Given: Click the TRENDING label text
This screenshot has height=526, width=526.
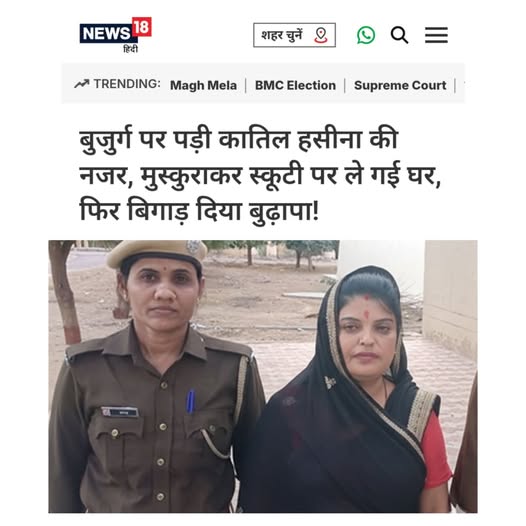Looking at the screenshot, I should point(127,84).
